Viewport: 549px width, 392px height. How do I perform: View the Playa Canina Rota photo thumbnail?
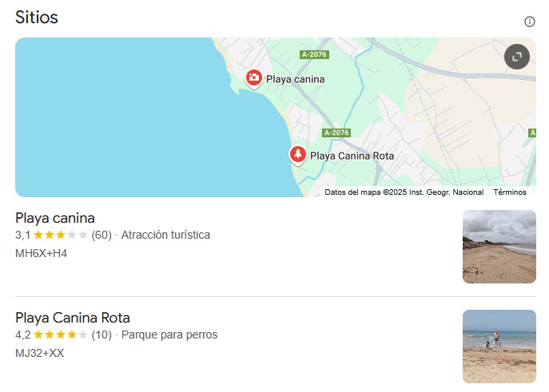tap(499, 346)
